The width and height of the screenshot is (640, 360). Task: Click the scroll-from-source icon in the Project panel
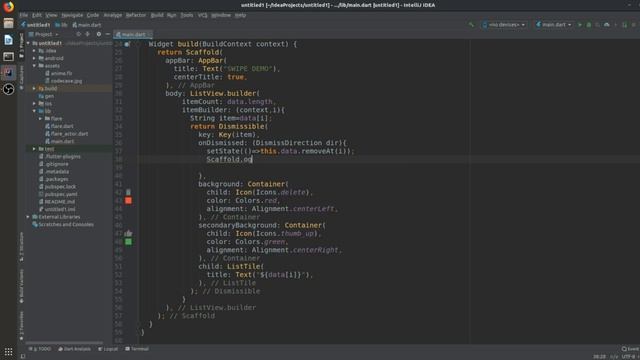click(78, 34)
